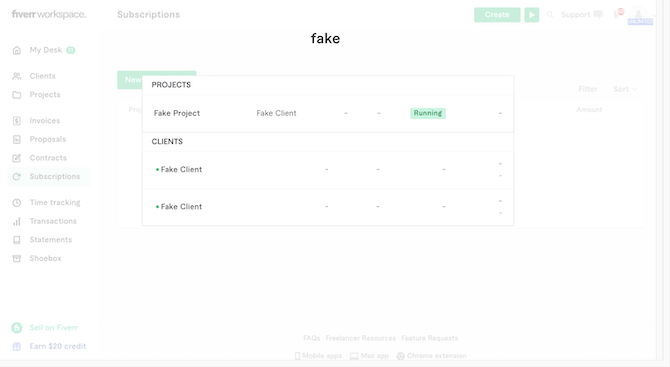The image size is (670, 367).
Task: Open the Time tracking clock icon
Action: [17, 203]
